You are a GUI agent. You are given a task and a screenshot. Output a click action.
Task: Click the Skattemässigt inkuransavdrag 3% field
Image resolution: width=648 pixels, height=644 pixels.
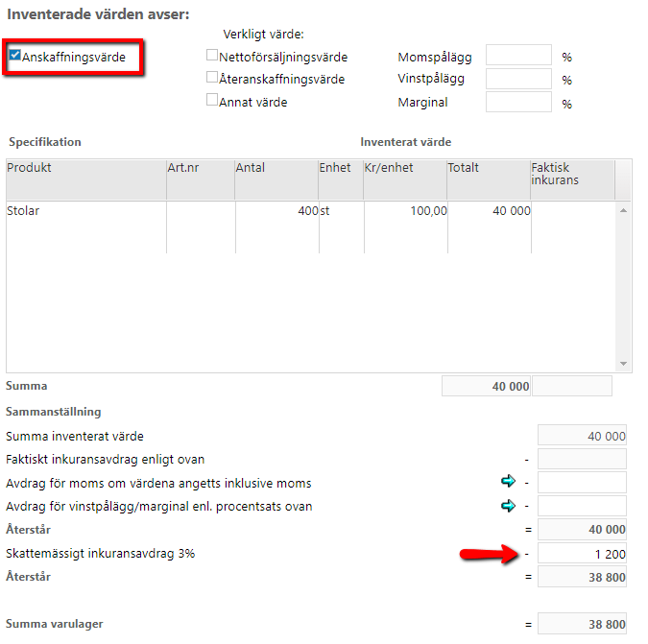pos(582,553)
